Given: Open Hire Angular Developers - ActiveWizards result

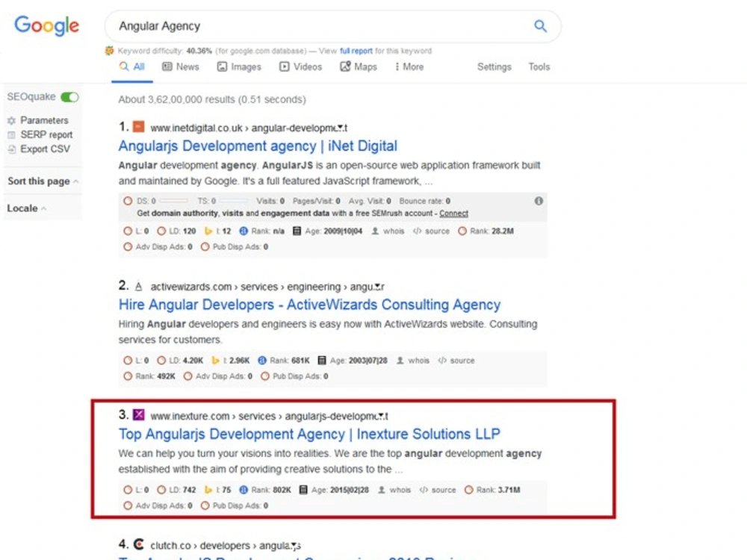Looking at the screenshot, I should (x=310, y=305).
